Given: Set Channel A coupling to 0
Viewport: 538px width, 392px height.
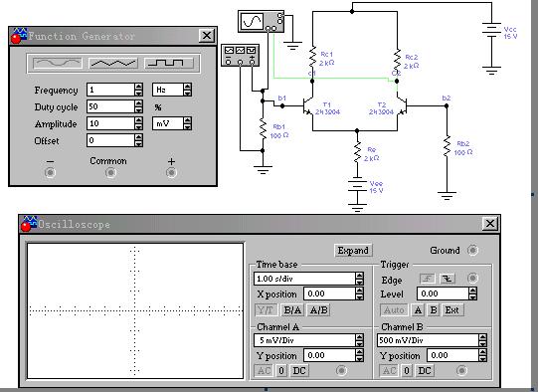Looking at the screenshot, I should click(281, 371).
